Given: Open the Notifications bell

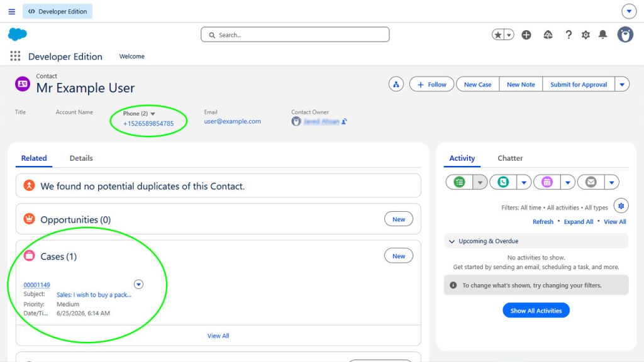Looking at the screenshot, I should pos(602,35).
